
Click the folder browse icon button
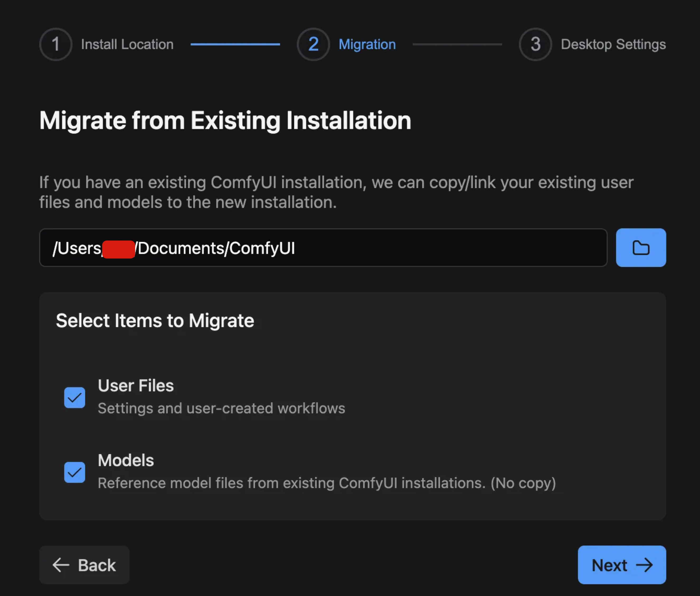(641, 248)
